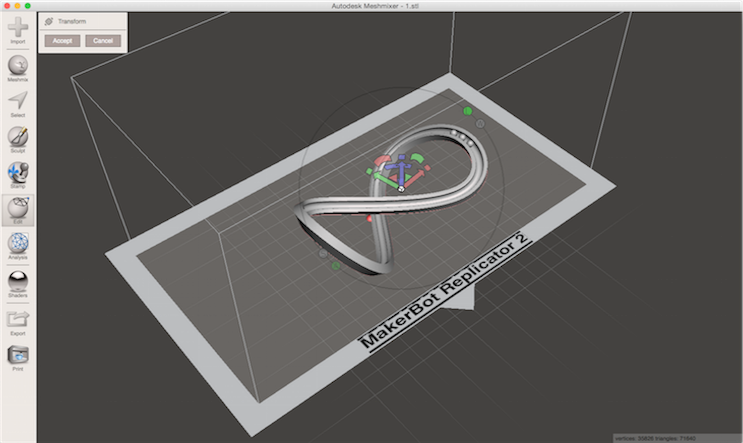Toggle the green A circle on gizmo ring
This screenshot has width=743, height=443.
click(336, 266)
